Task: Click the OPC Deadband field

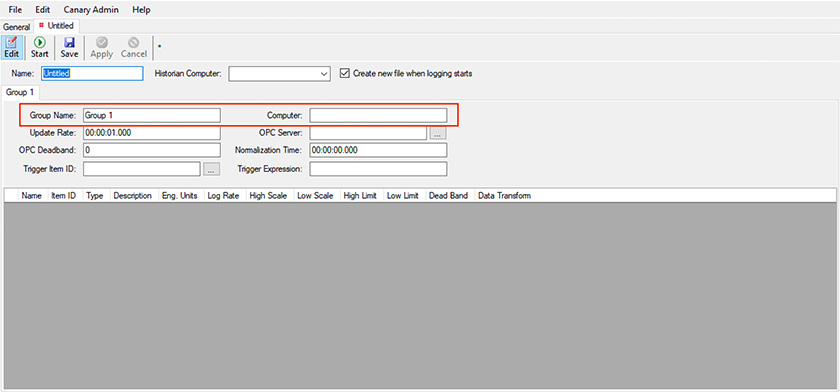Action: 152,150
